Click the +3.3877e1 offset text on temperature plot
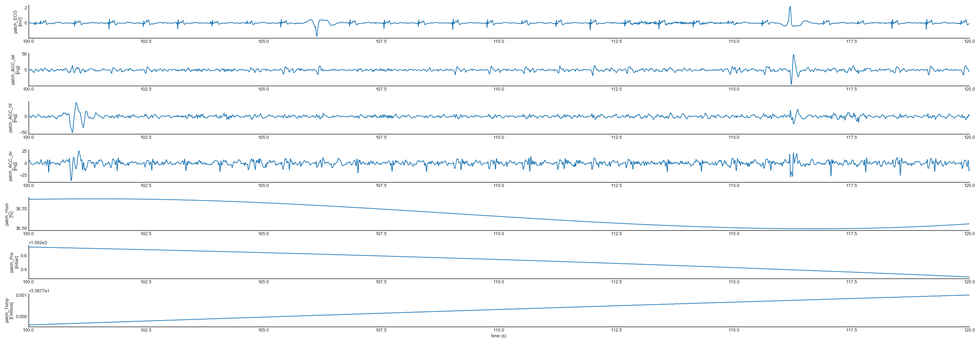 [x=39, y=291]
